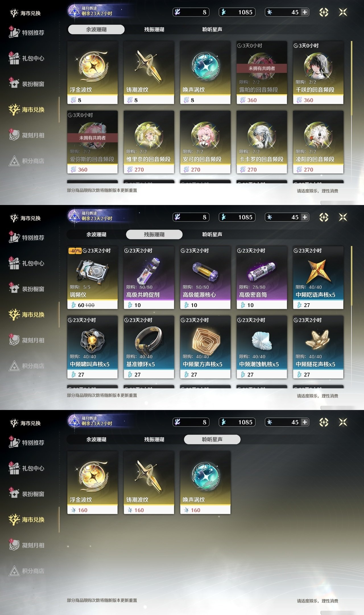Choose 唤声涡纹 item costing 160
Image resolution: width=364 pixels, height=615 pixels.
tap(205, 483)
